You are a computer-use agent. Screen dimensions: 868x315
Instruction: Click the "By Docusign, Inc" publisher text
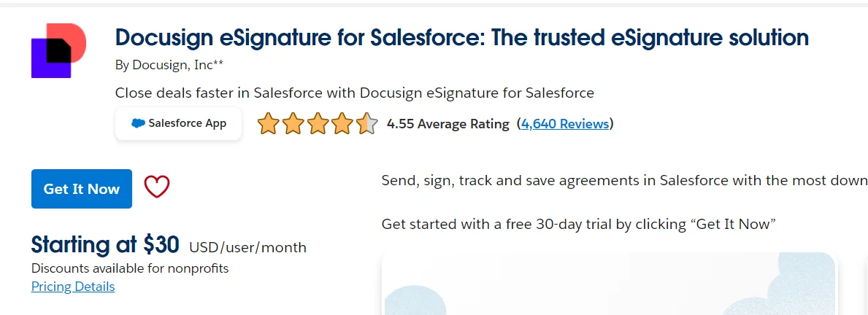click(169, 65)
